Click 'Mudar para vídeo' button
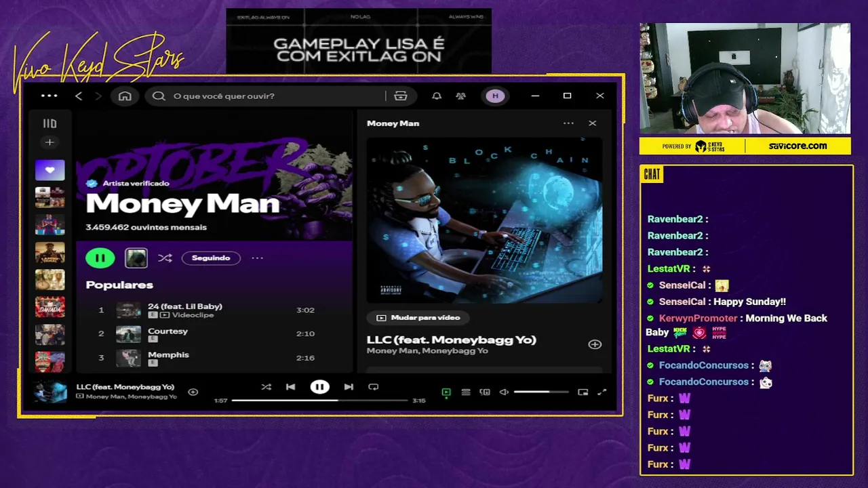Viewport: 868px width, 488px height. (x=418, y=317)
